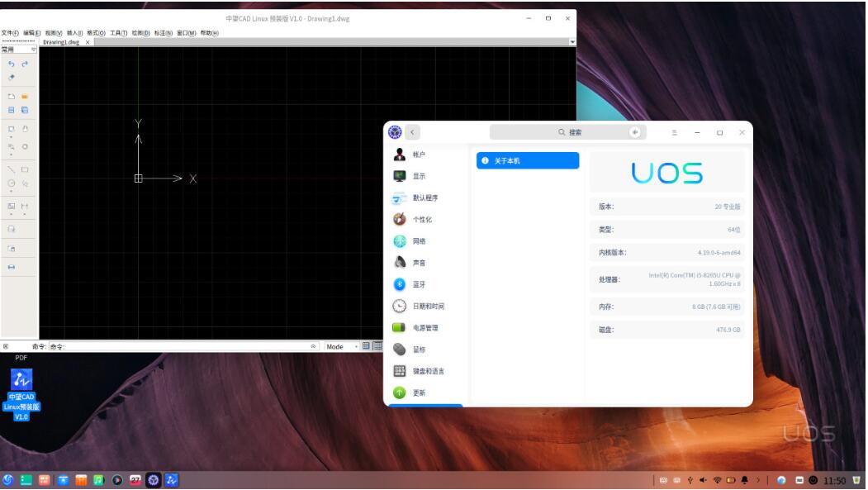This screenshot has width=868, height=490.
Task: Click the settings search (搜索) field
Action: 568,132
